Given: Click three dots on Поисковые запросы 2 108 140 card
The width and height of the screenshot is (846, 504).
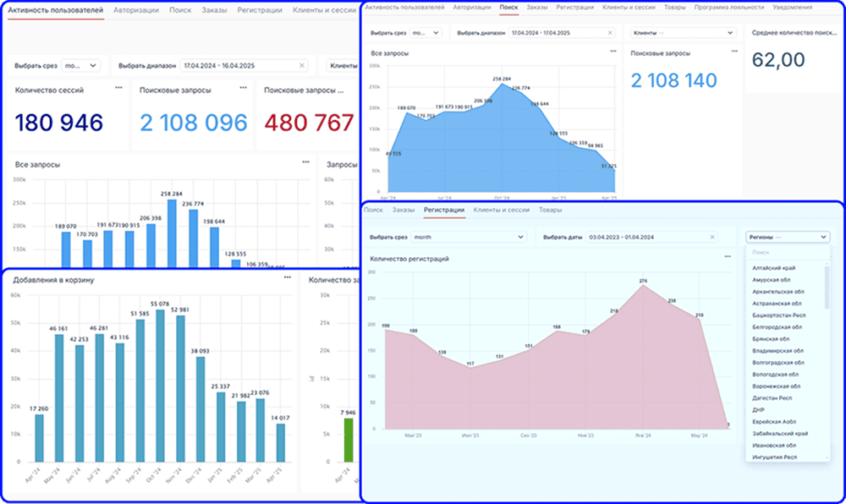Looking at the screenshot, I should 732,52.
